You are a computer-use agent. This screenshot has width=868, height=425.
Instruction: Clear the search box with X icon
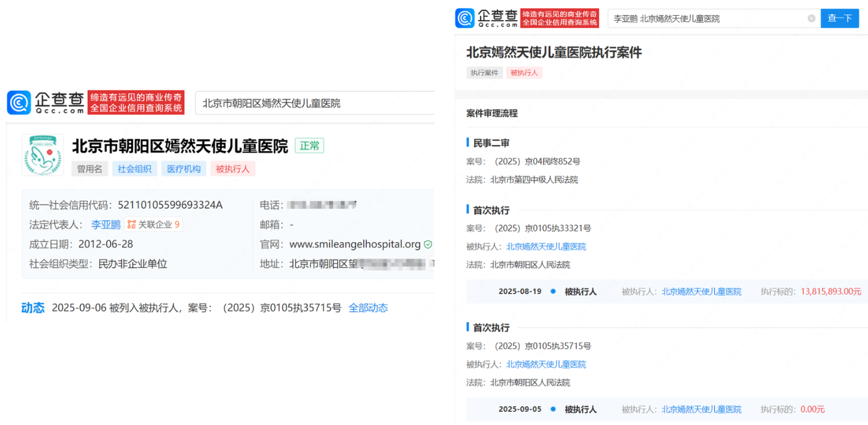[811, 19]
